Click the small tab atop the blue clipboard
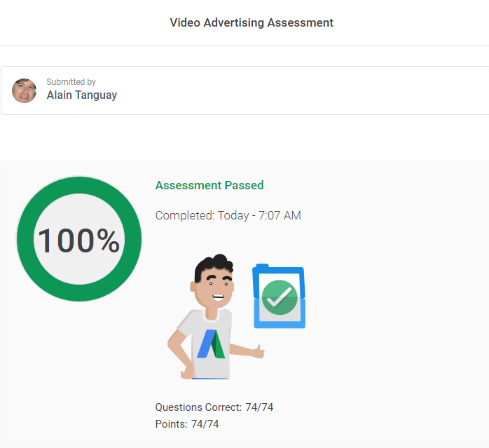This screenshot has width=489, height=448. pyautogui.click(x=261, y=266)
